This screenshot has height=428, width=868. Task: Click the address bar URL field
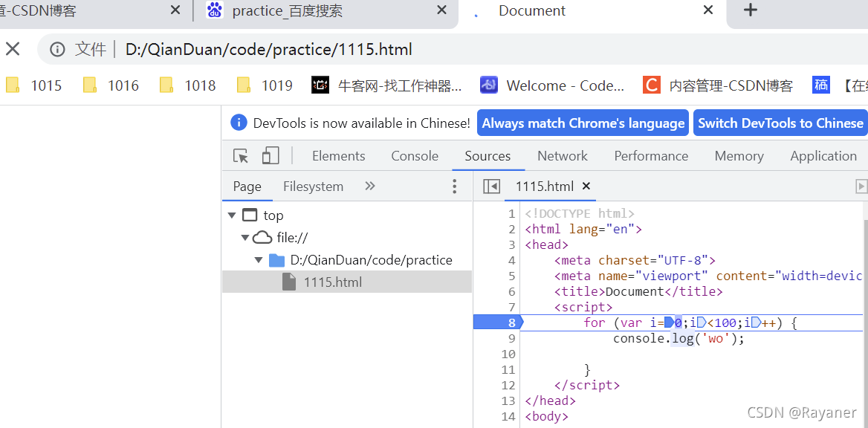[x=268, y=50]
